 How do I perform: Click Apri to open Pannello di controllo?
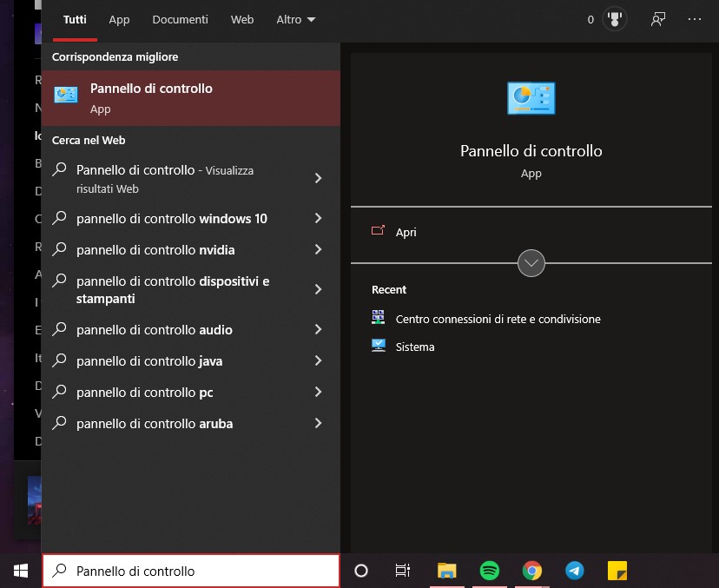pos(406,232)
